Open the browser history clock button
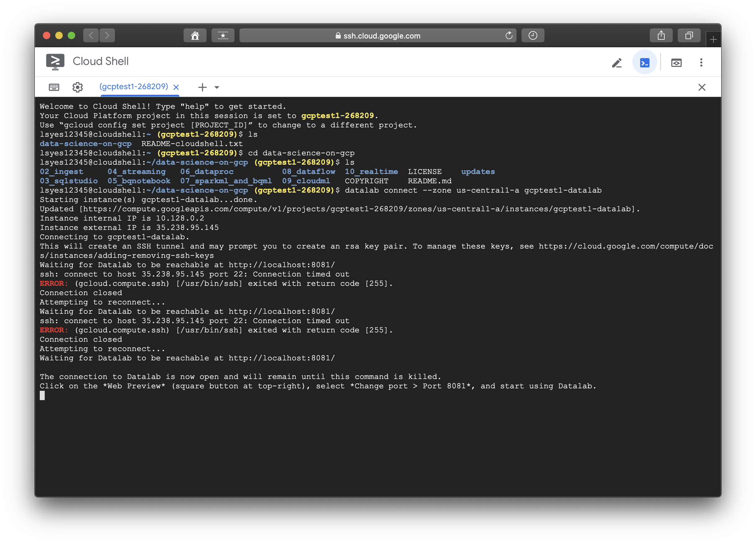 (533, 35)
